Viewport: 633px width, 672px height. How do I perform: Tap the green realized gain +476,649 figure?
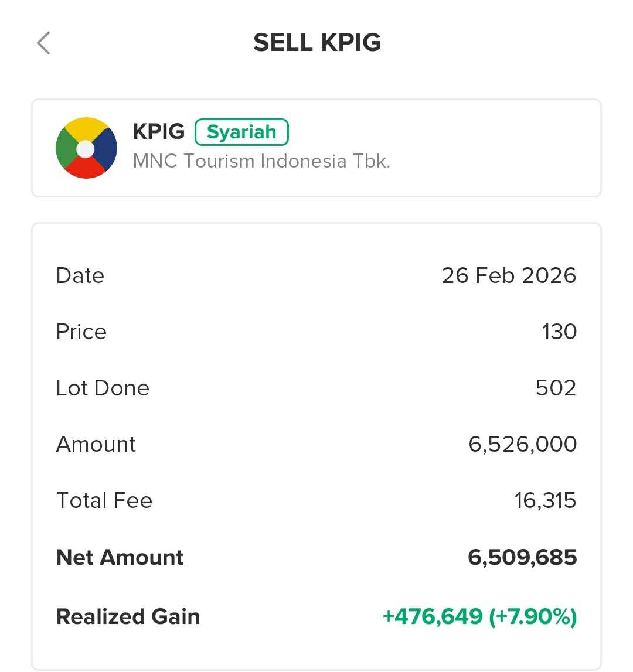click(433, 616)
